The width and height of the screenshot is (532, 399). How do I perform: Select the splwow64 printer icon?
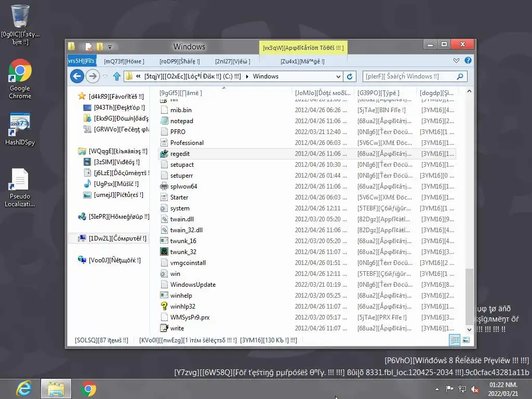pyautogui.click(x=164, y=187)
